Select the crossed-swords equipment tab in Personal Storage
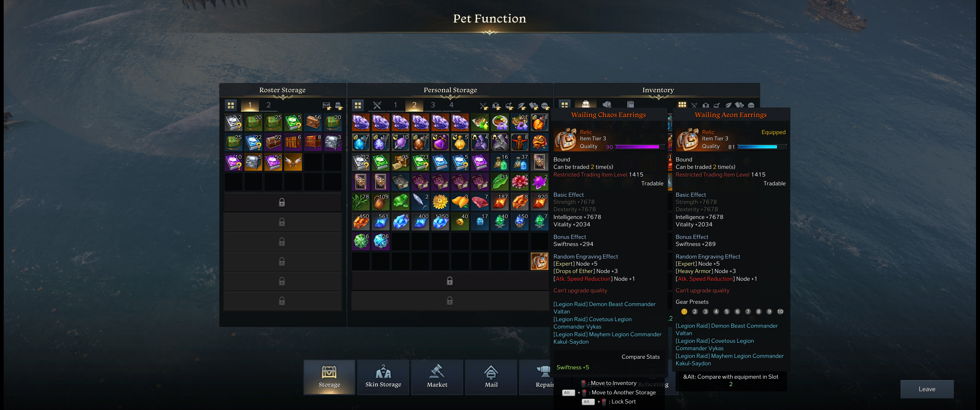Viewport: 980px width, 410px height. coord(377,105)
